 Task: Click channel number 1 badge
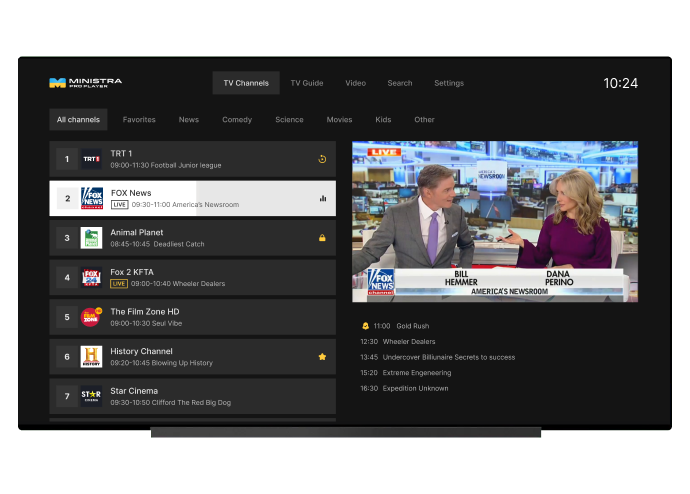click(67, 159)
